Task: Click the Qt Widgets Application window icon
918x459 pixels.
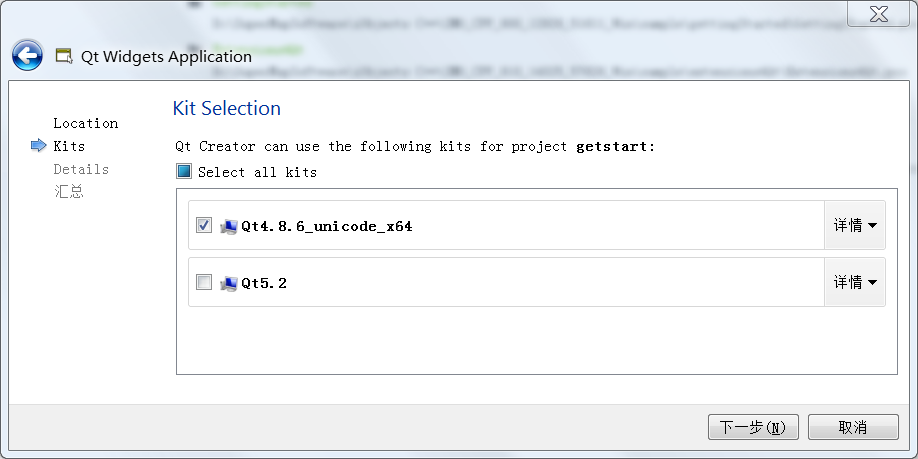Action: click(64, 56)
